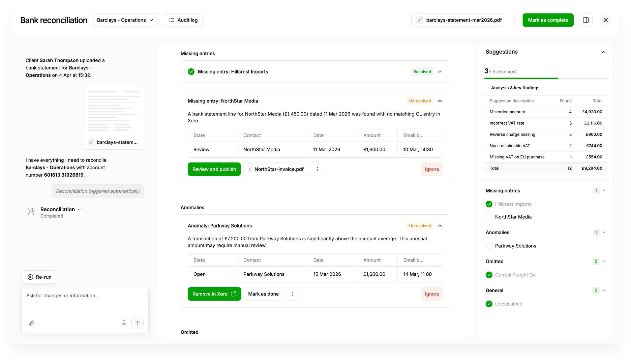
Task: Attach a file with the paperclip icon
Action: click(x=32, y=323)
